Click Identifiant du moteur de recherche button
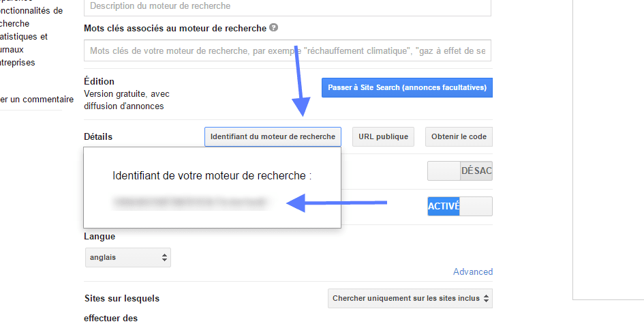644x324 pixels. [273, 137]
